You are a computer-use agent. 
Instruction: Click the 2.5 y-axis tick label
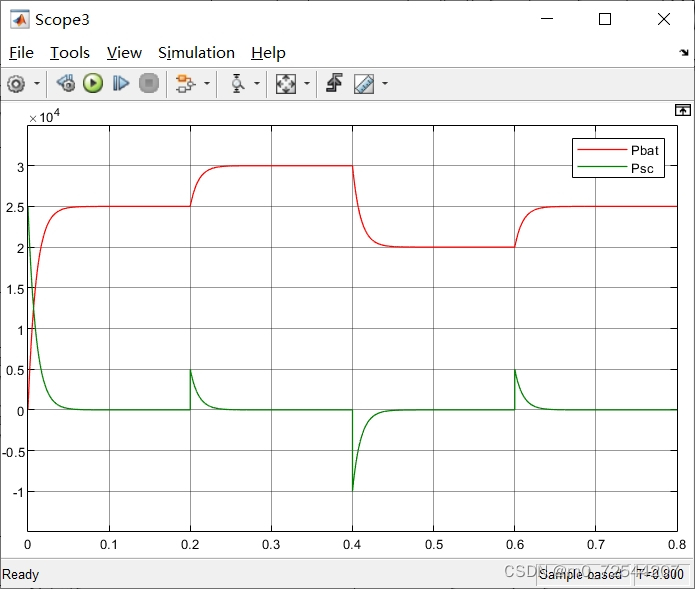tap(15, 207)
